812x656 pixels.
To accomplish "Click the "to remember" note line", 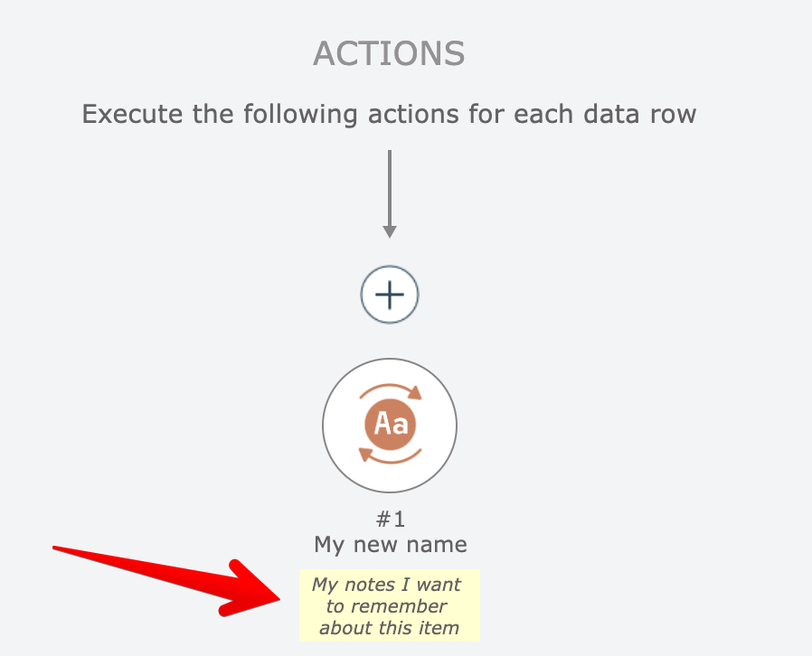I will (x=387, y=606).
